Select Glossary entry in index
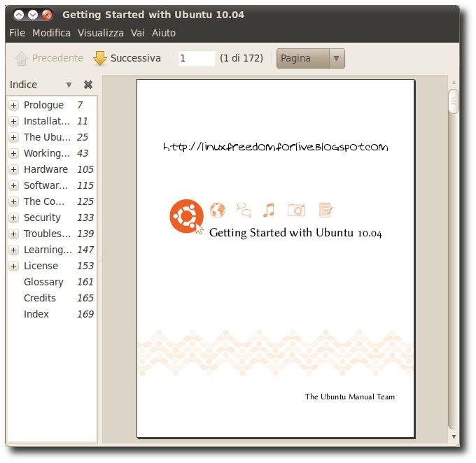The height and width of the screenshot is (463, 476). (x=43, y=282)
